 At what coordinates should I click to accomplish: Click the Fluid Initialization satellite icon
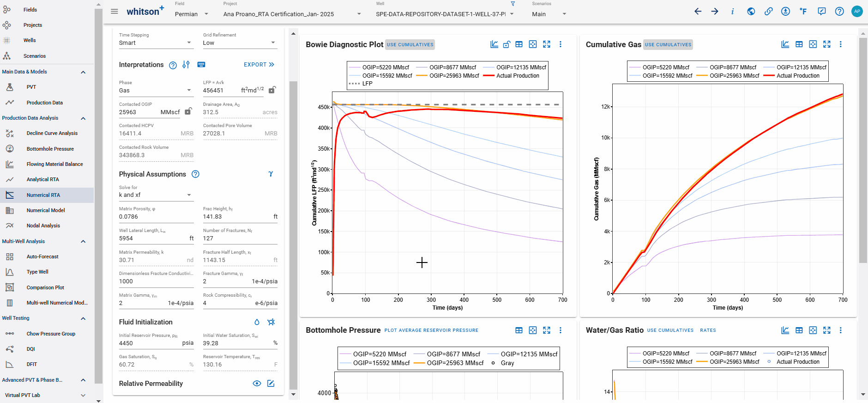click(271, 322)
